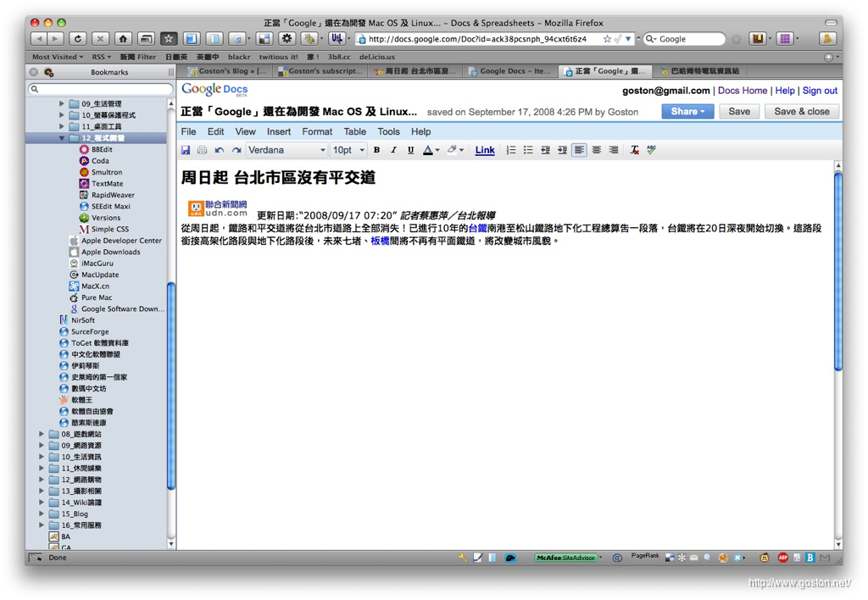The height and width of the screenshot is (600, 868).
Task: Open the Verdana font dropdown
Action: click(x=287, y=150)
